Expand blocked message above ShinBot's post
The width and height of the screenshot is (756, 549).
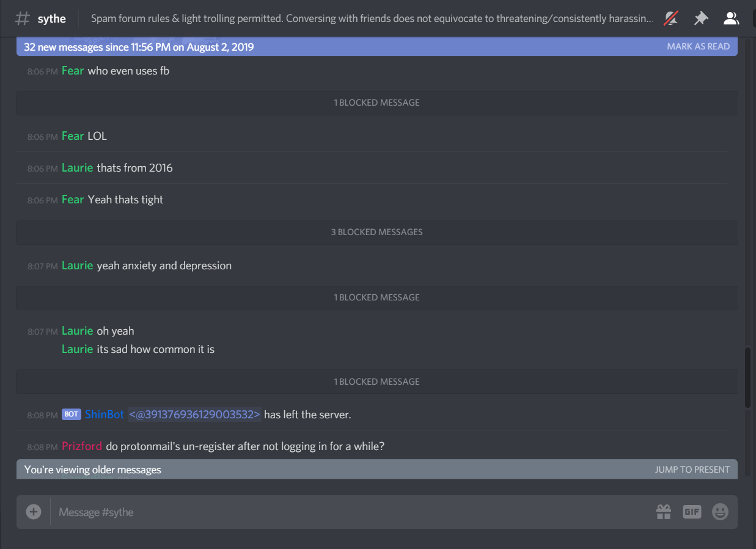(x=376, y=382)
